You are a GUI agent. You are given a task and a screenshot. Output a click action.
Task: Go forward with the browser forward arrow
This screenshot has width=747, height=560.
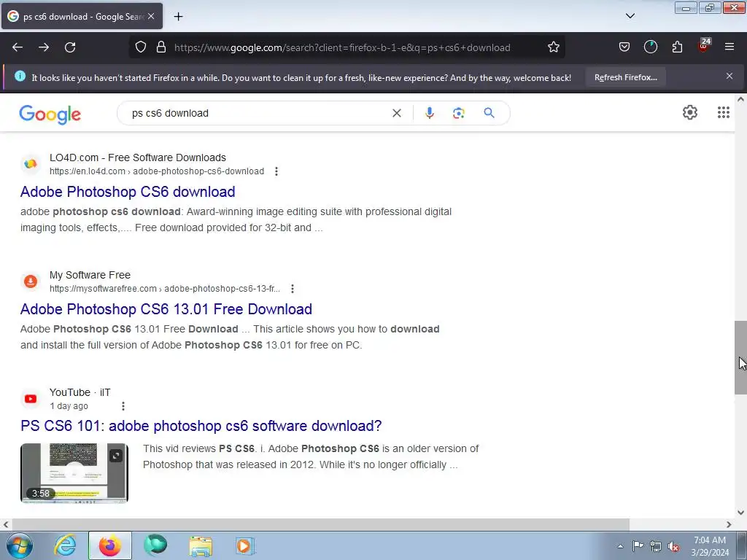[x=44, y=47]
